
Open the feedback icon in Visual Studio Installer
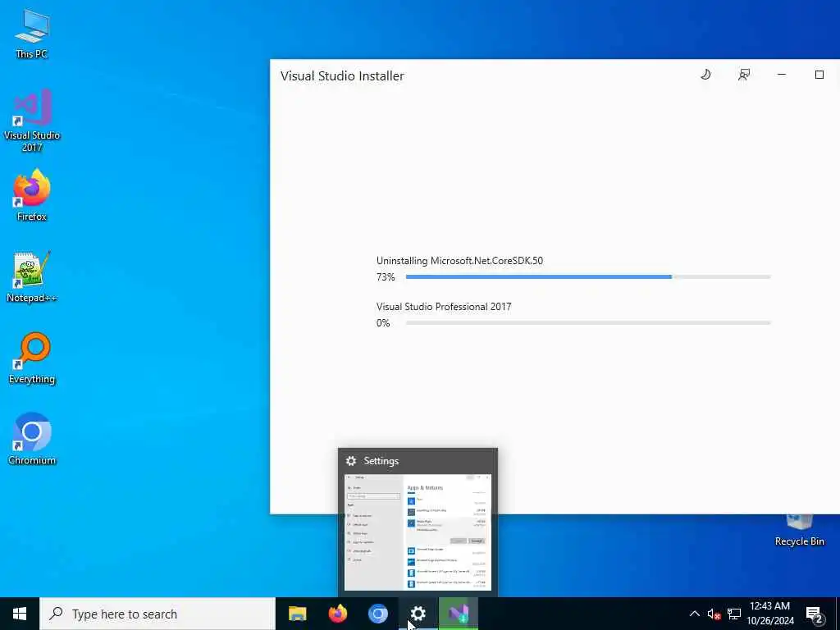(743, 75)
